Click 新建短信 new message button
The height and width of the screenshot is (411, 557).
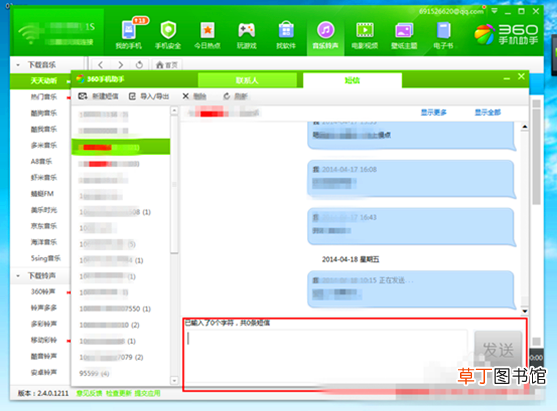coord(98,96)
